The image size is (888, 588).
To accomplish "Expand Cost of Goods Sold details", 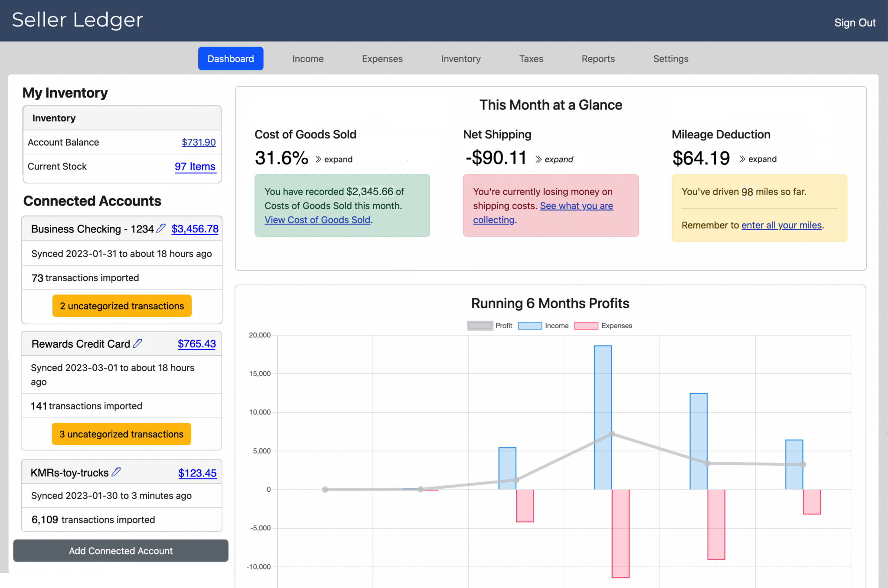I will click(x=338, y=159).
